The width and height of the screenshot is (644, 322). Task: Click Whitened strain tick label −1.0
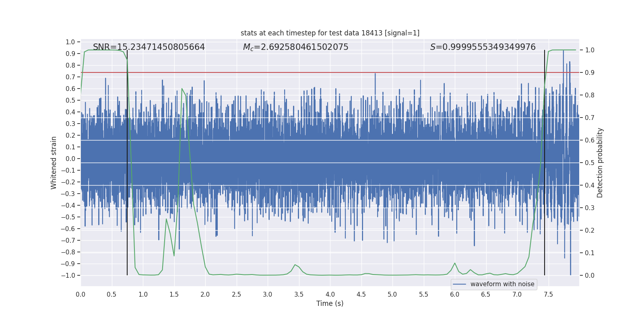click(68, 275)
